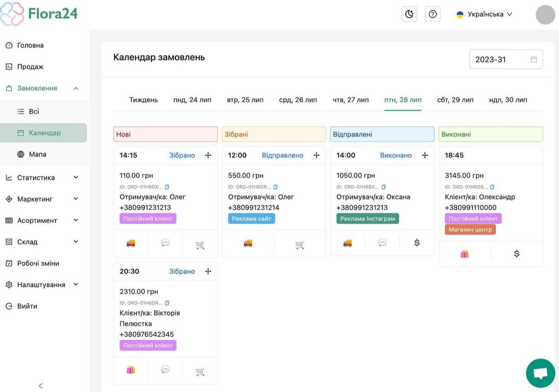Collapse the sidebar with the arrow
This screenshot has width=559, height=392.
click(x=41, y=386)
